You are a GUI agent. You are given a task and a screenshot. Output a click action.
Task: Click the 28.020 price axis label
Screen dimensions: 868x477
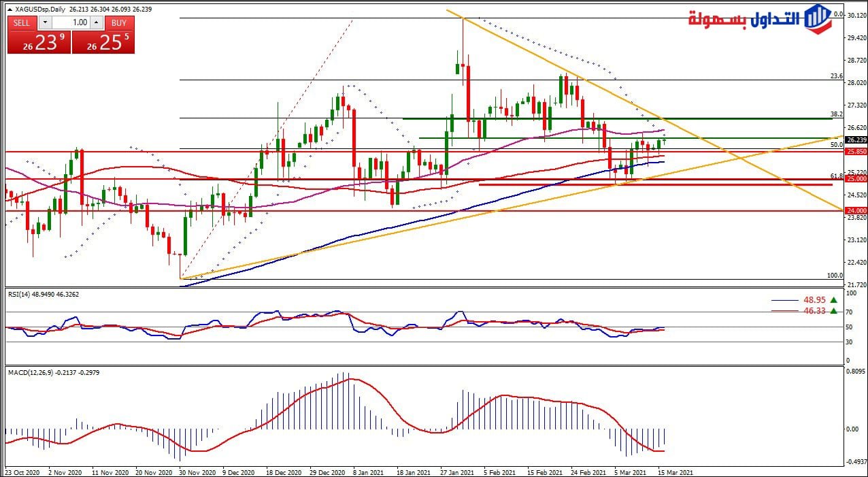[856, 83]
